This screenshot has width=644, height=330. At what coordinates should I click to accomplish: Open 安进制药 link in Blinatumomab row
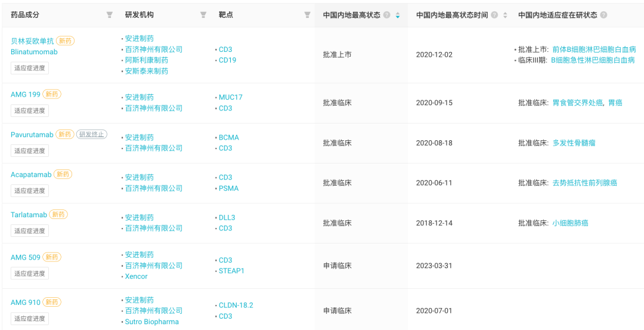point(139,39)
